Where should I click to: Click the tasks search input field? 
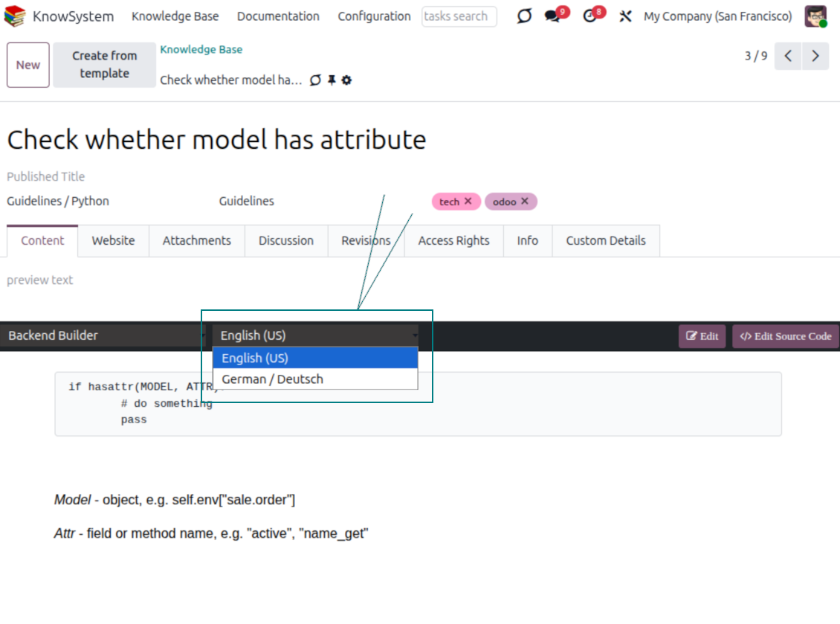tap(459, 16)
